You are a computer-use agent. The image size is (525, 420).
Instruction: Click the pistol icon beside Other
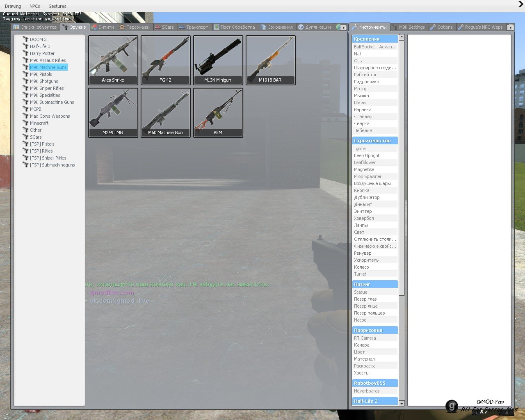pyautogui.click(x=25, y=130)
